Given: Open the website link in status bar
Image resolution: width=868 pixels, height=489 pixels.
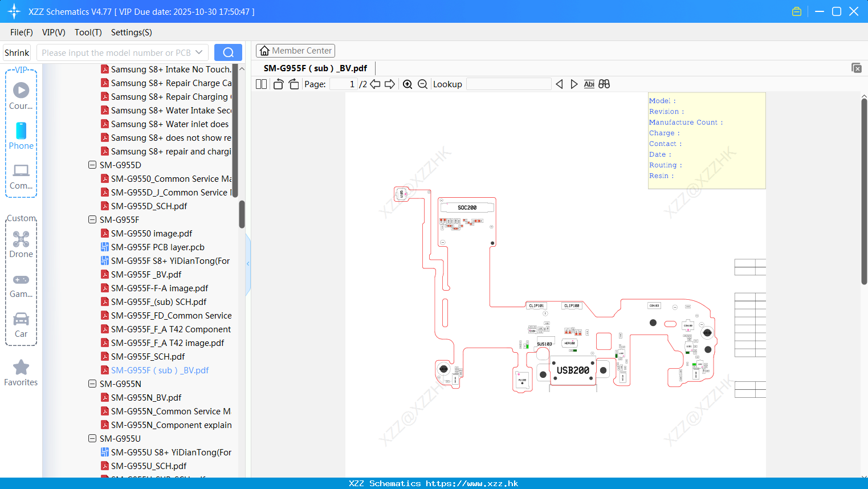Looking at the screenshot, I should tap(472, 483).
